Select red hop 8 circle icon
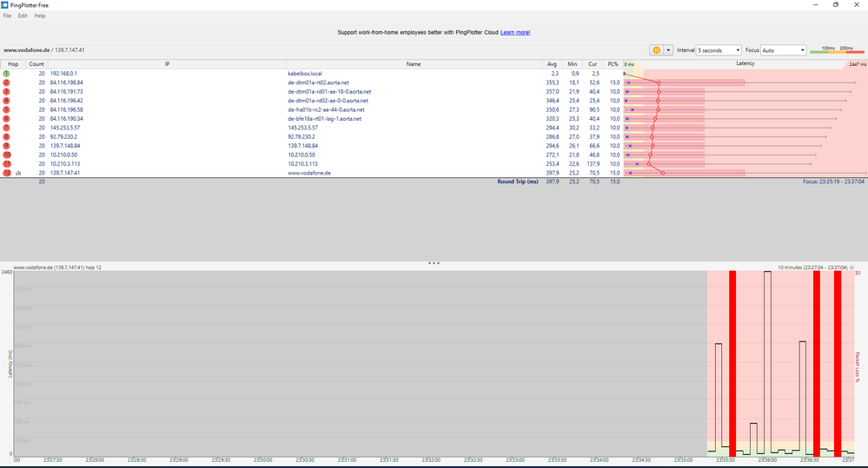This screenshot has width=868, height=468. (x=7, y=136)
